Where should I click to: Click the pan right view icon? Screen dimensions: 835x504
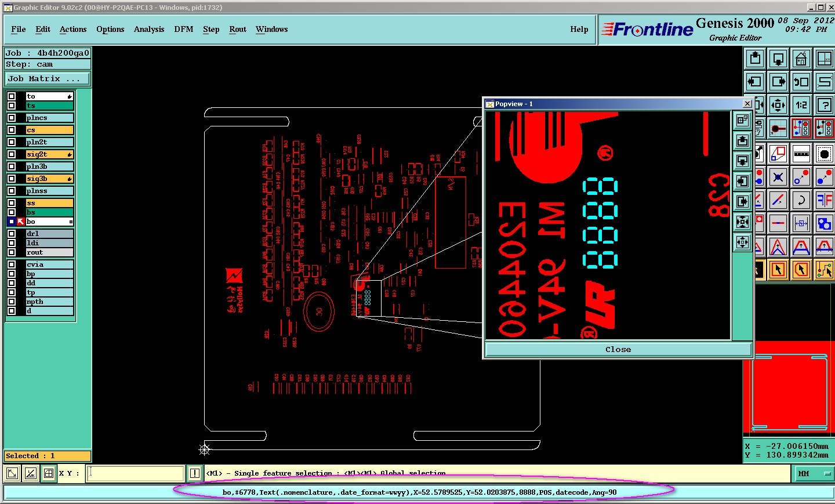pos(778,82)
